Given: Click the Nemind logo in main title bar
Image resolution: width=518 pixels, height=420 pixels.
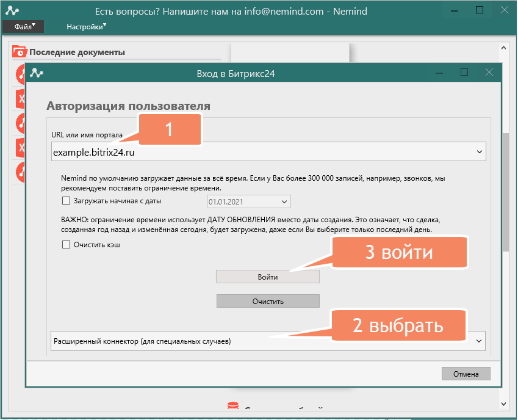Looking at the screenshot, I should [x=12, y=11].
